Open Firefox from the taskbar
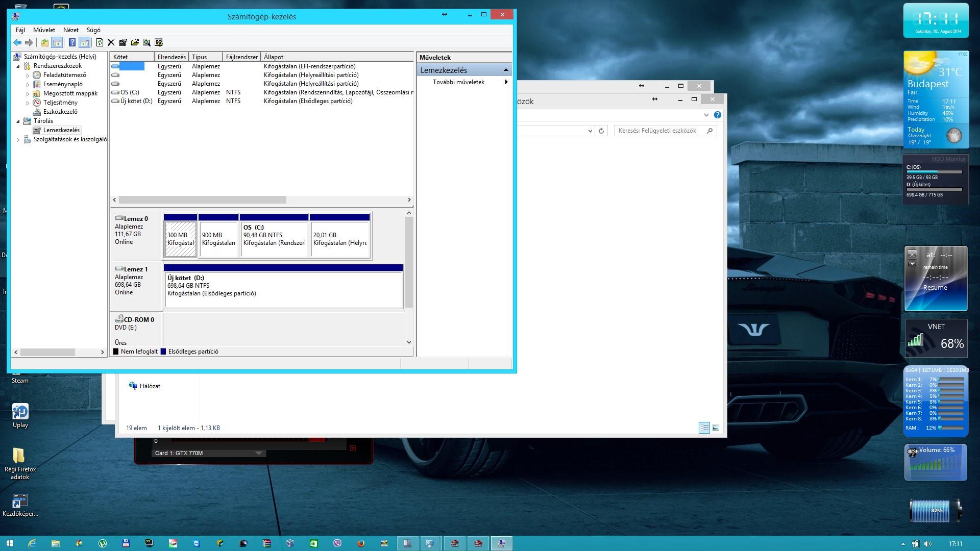This screenshot has height=551, width=980. [361, 543]
